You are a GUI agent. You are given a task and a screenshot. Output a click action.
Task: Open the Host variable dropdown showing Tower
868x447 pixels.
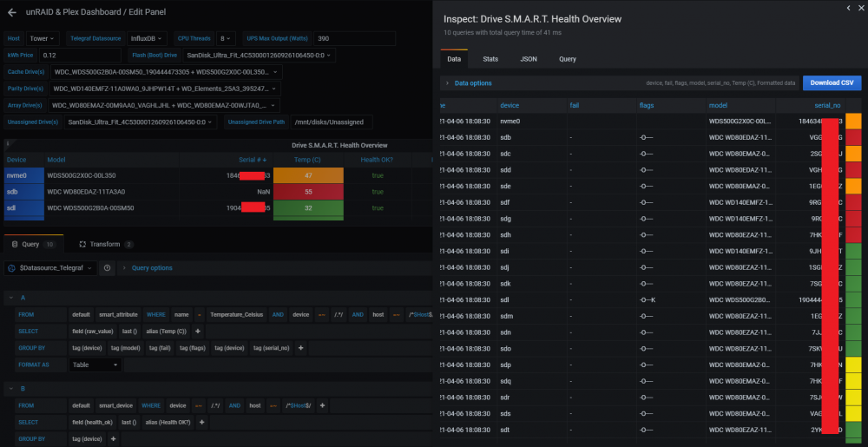pyautogui.click(x=42, y=39)
